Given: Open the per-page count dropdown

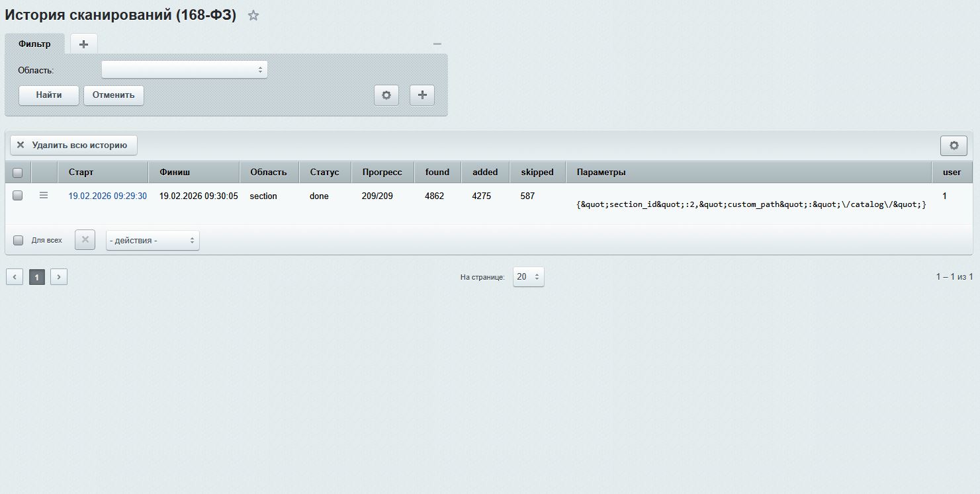Looking at the screenshot, I should point(528,277).
